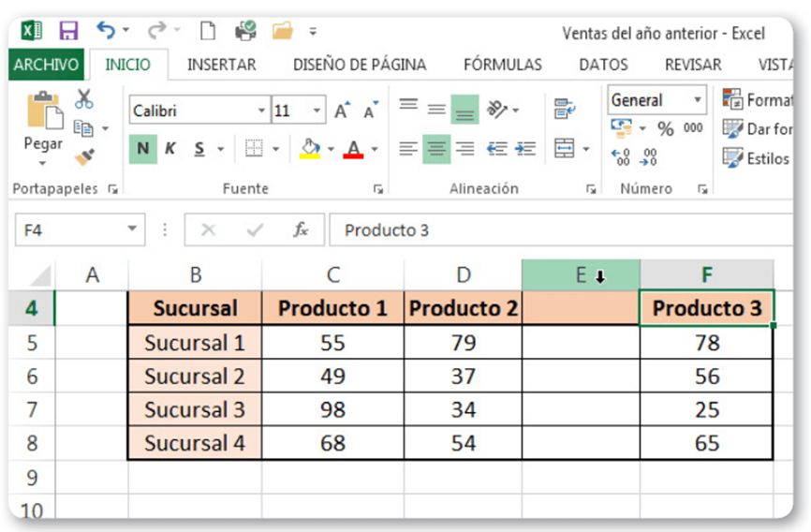
Task: Click accounting number format icon
Action: click(x=621, y=127)
